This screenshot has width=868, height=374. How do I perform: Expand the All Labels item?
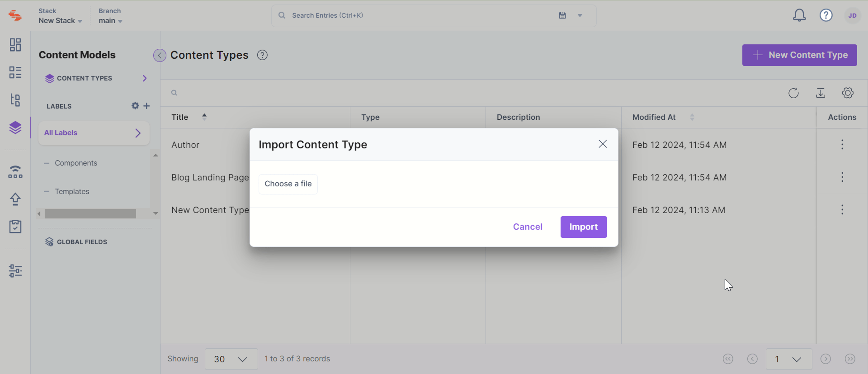94,133
